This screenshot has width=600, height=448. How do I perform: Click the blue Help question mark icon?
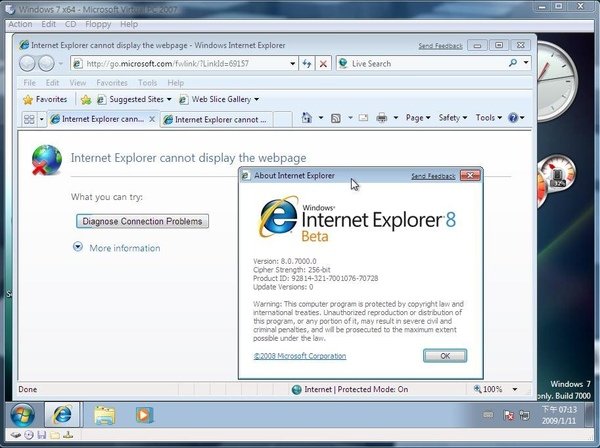coord(513,118)
